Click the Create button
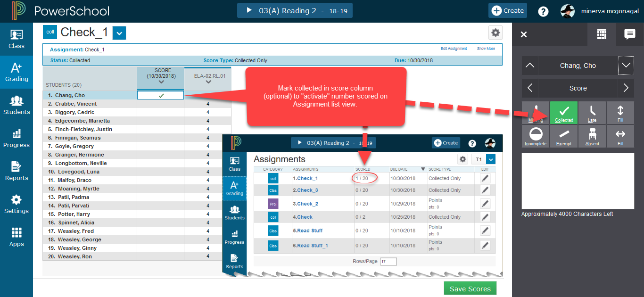Screen dimensions: 644x297 pos(508,10)
